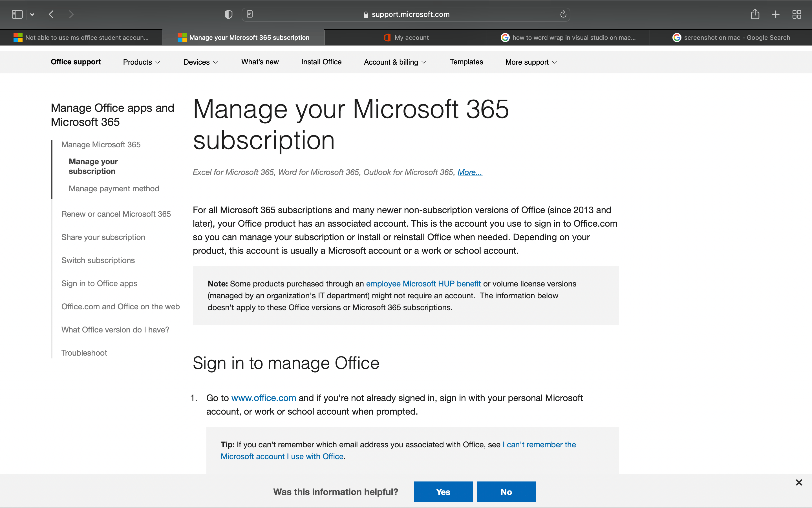Reload the page with the refresh icon
This screenshot has width=812, height=508.
(x=563, y=14)
